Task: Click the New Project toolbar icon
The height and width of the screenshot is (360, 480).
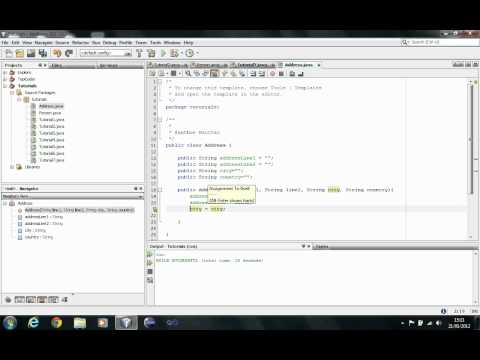Action: click(x=20, y=53)
